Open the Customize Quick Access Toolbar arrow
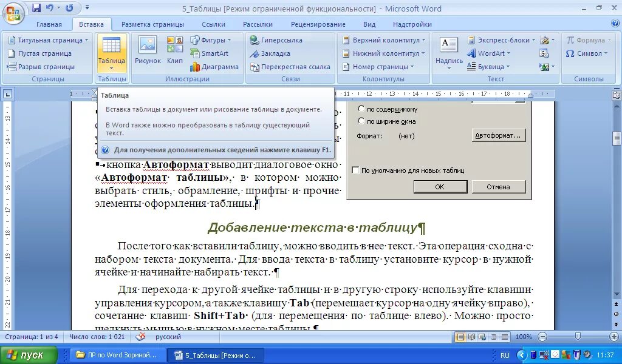This screenshot has height=364, width=622. pos(87,8)
